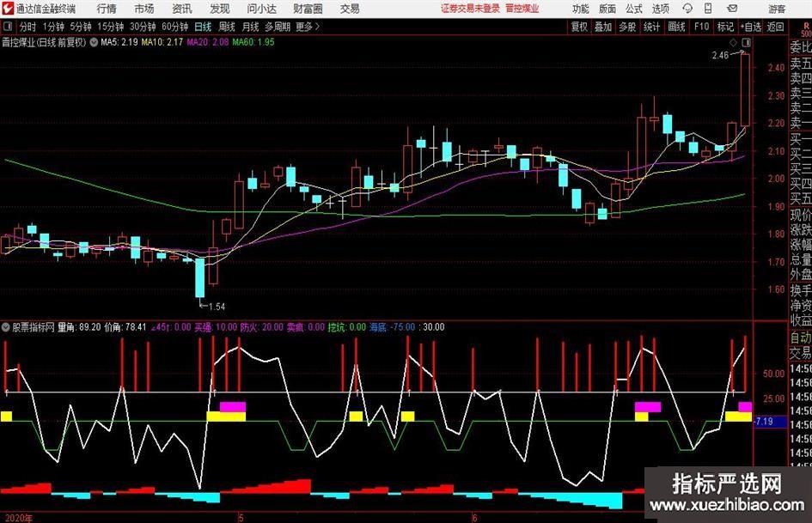Image resolution: width=812 pixels, height=523 pixels.
Task: Open the 功能 menu
Action: (x=581, y=9)
